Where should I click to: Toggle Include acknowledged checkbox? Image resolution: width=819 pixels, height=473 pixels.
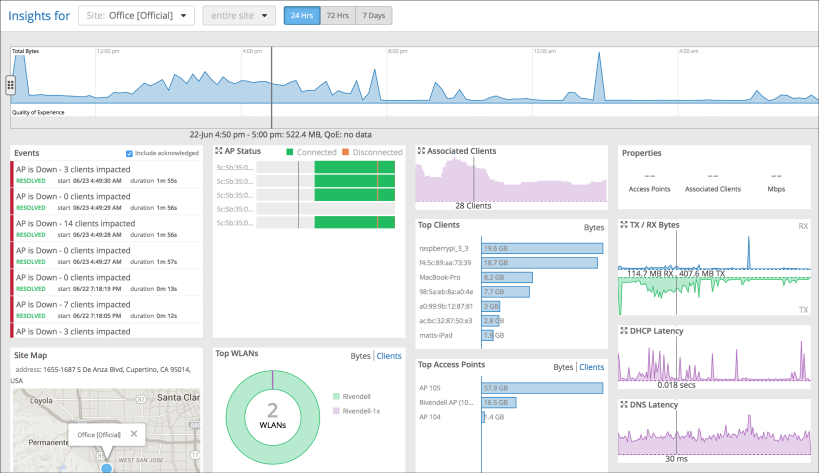coord(129,153)
